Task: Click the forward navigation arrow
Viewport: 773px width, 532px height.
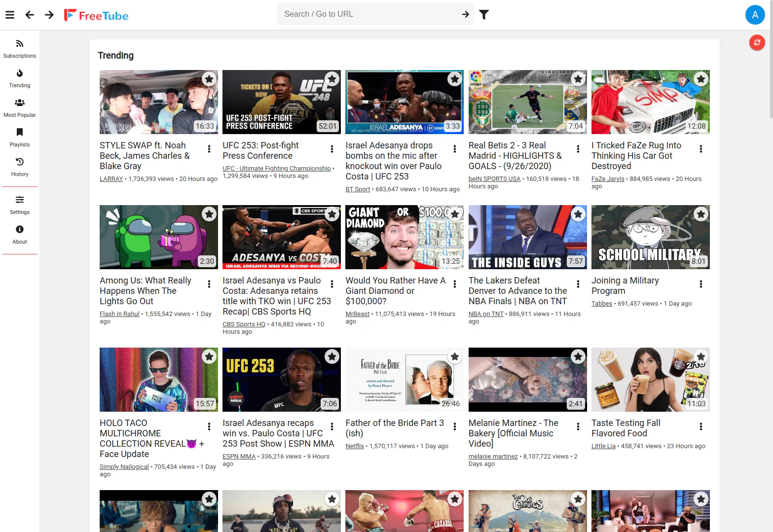Action: [x=49, y=15]
